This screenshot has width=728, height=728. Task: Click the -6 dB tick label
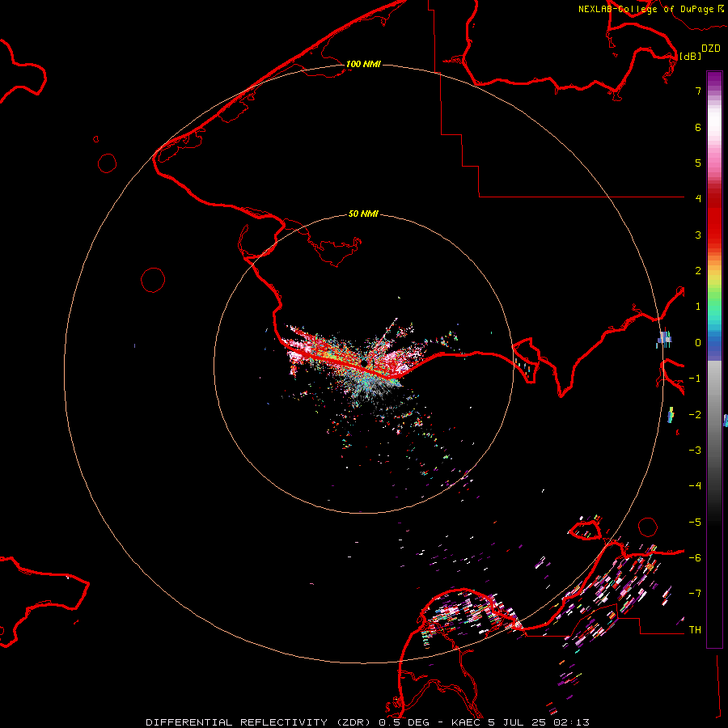(x=695, y=558)
